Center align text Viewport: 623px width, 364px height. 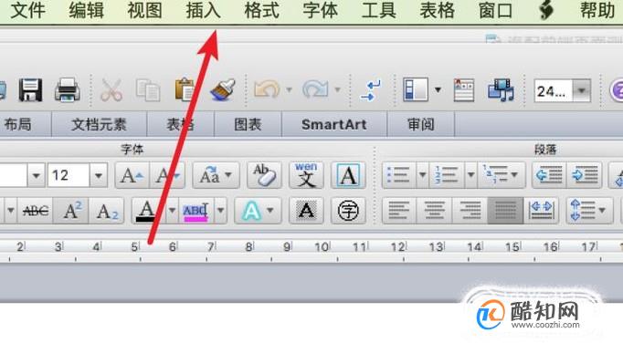(434, 211)
